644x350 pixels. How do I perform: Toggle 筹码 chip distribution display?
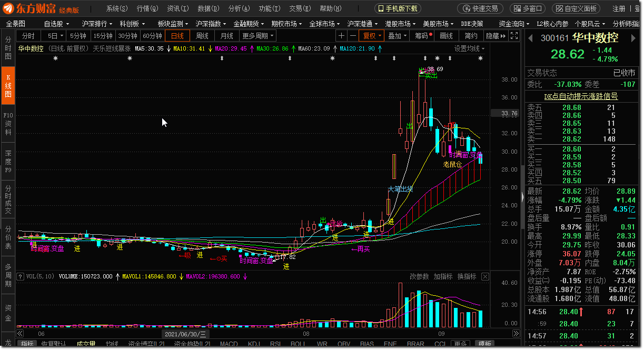click(x=423, y=35)
